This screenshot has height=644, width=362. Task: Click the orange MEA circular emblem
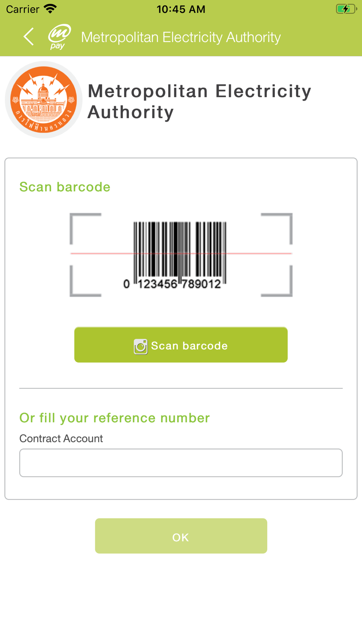pyautogui.click(x=43, y=100)
